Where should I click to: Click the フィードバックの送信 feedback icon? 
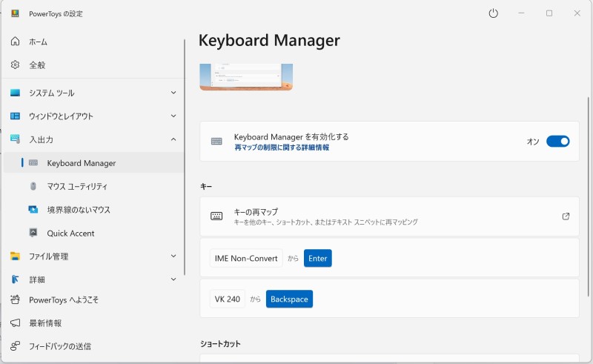click(15, 346)
